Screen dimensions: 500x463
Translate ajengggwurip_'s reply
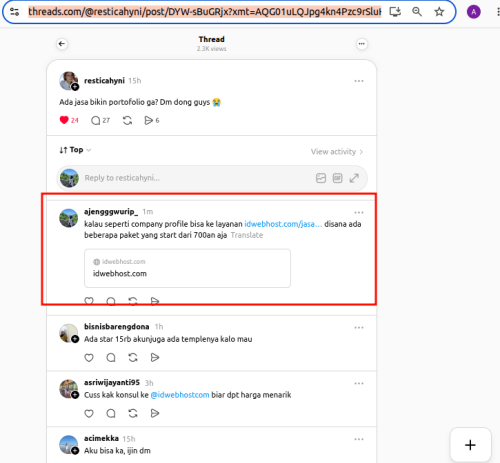247,235
